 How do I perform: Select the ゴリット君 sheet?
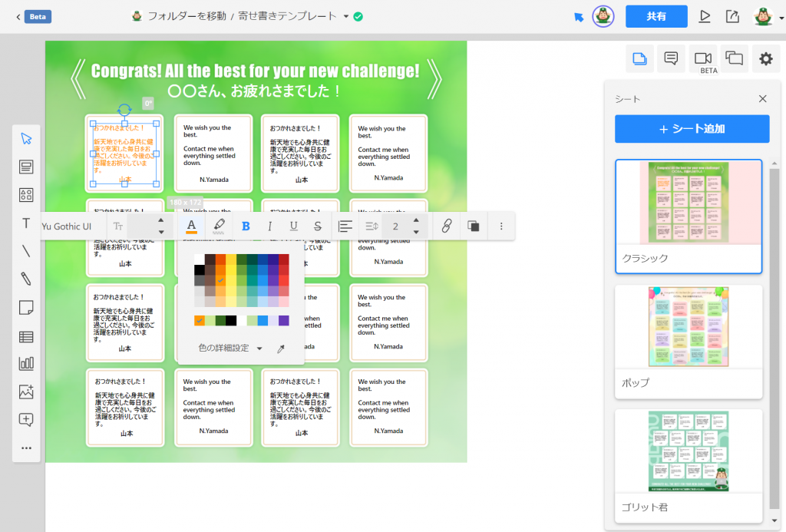689,466
